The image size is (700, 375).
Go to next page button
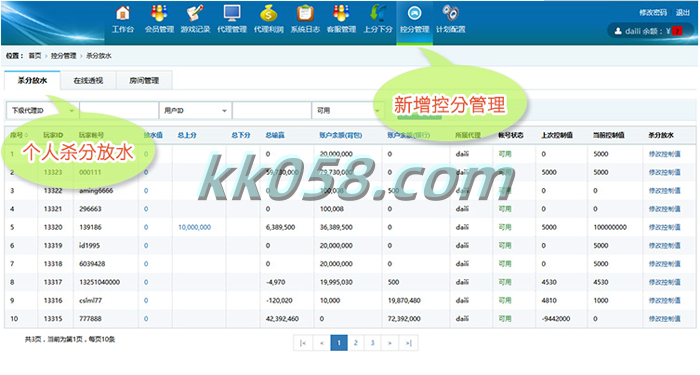(390, 343)
